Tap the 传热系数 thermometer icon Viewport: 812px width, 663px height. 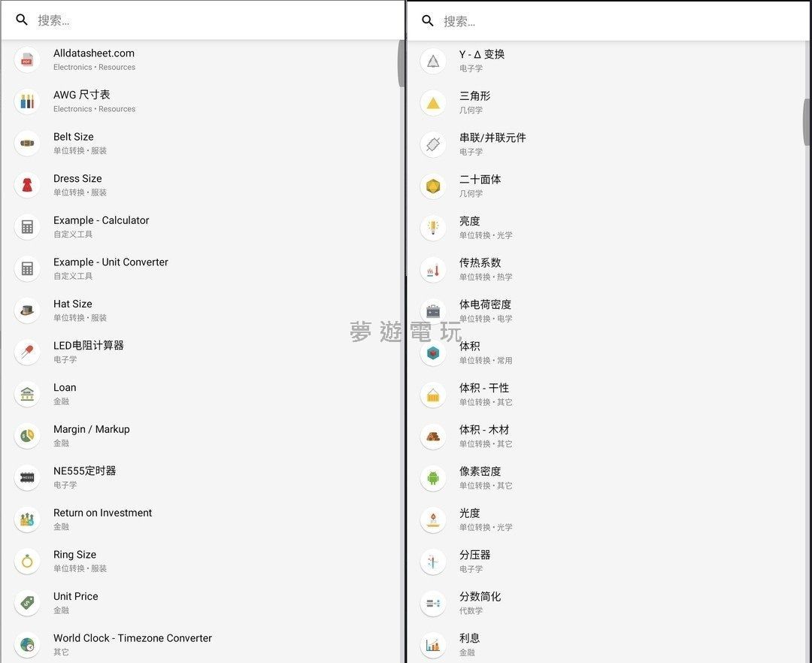pyautogui.click(x=433, y=270)
